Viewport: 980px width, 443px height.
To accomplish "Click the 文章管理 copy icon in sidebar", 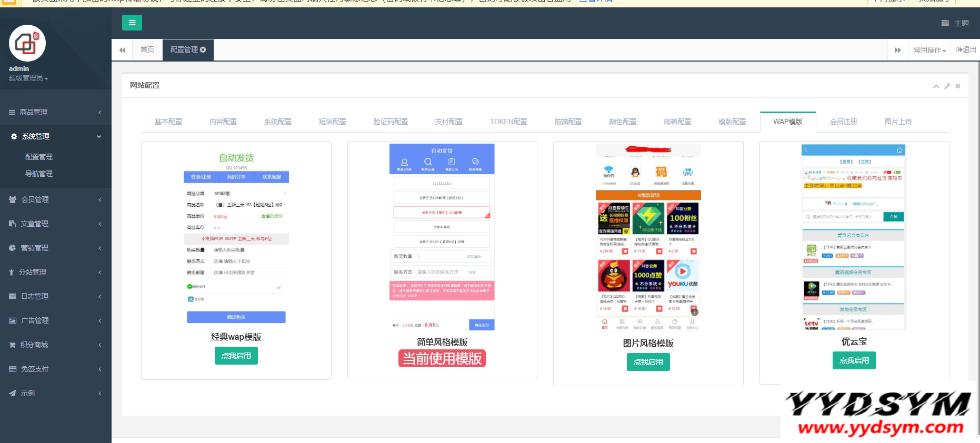I will (12, 224).
